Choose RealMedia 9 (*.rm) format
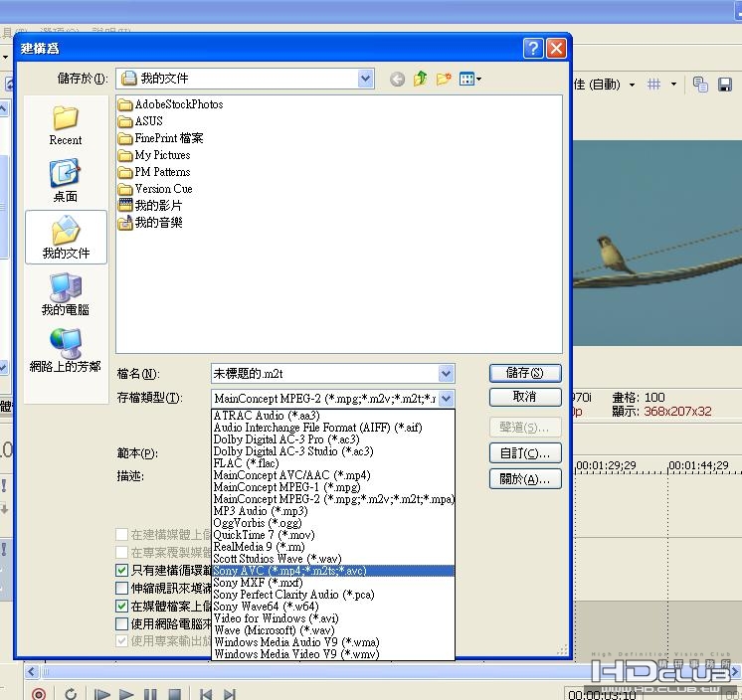The image size is (742, 700). click(333, 547)
